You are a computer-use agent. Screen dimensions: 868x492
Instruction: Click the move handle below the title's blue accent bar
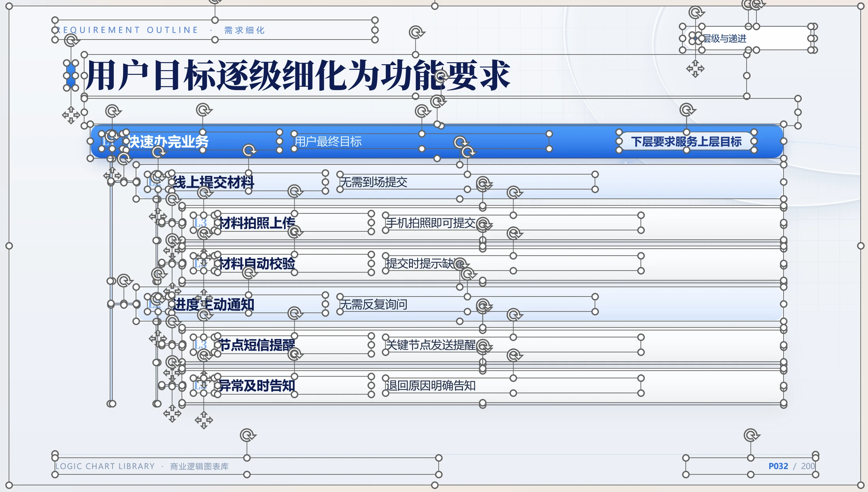coord(71,115)
